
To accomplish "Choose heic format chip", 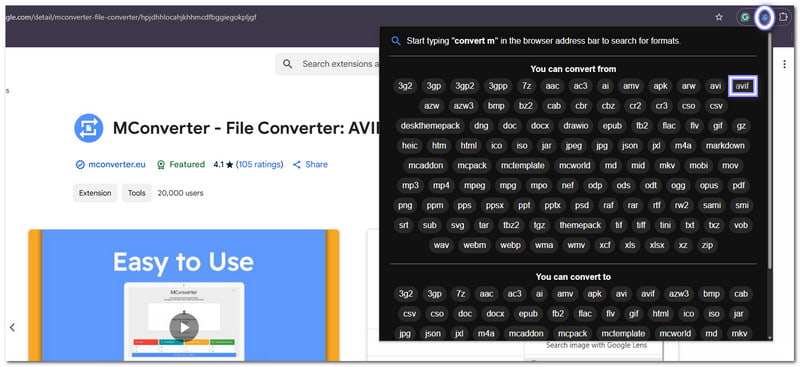I will coord(410,145).
